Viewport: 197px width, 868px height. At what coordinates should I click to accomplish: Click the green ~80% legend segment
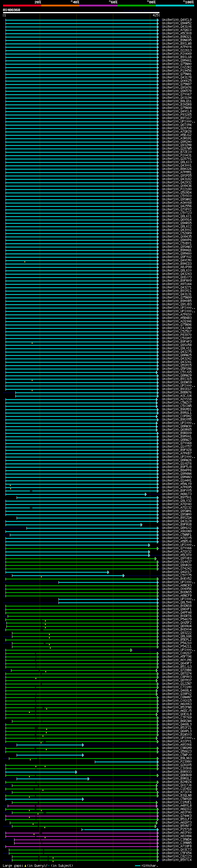[x=137, y=6]
